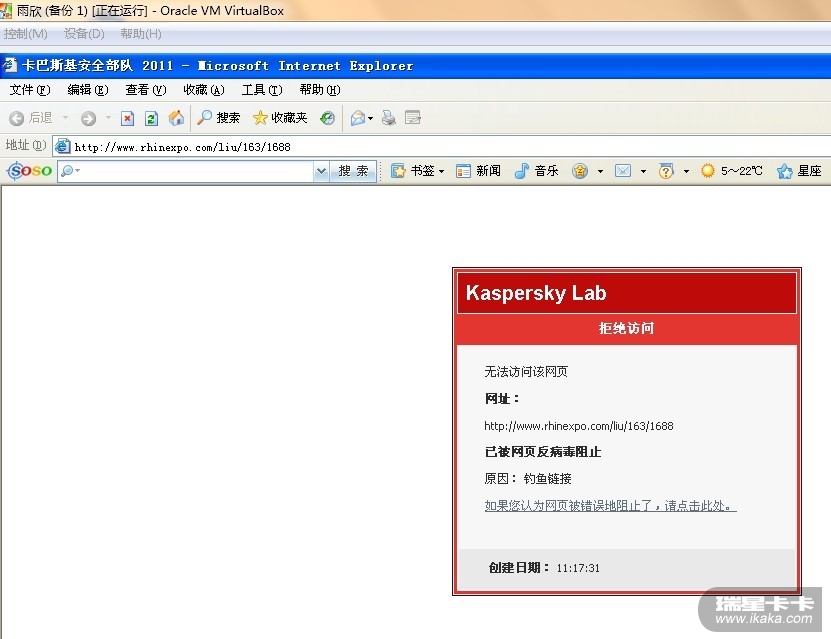Expand the Soso mail icon dropdown
Viewport: 831px width, 639px height.
643,171
